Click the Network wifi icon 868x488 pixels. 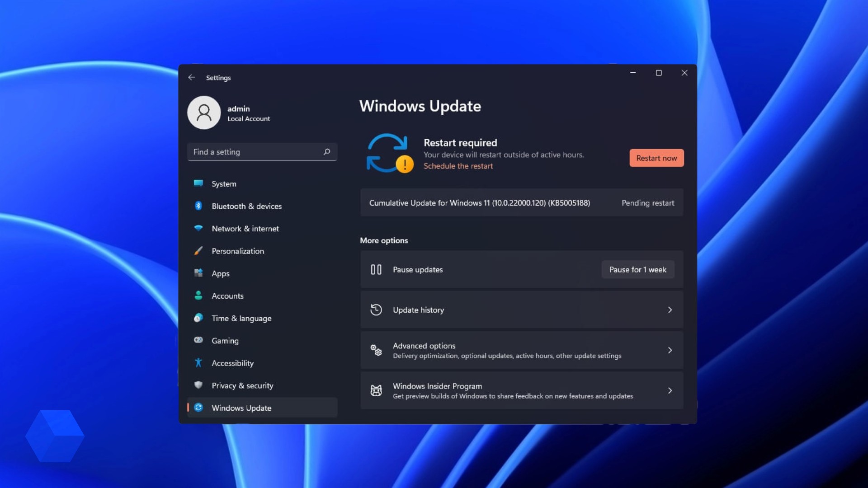coord(198,228)
